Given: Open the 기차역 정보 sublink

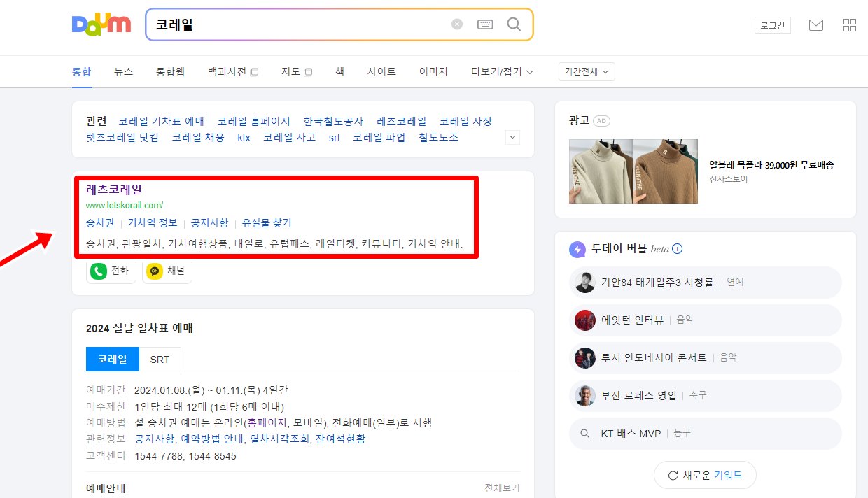Looking at the screenshot, I should (153, 223).
